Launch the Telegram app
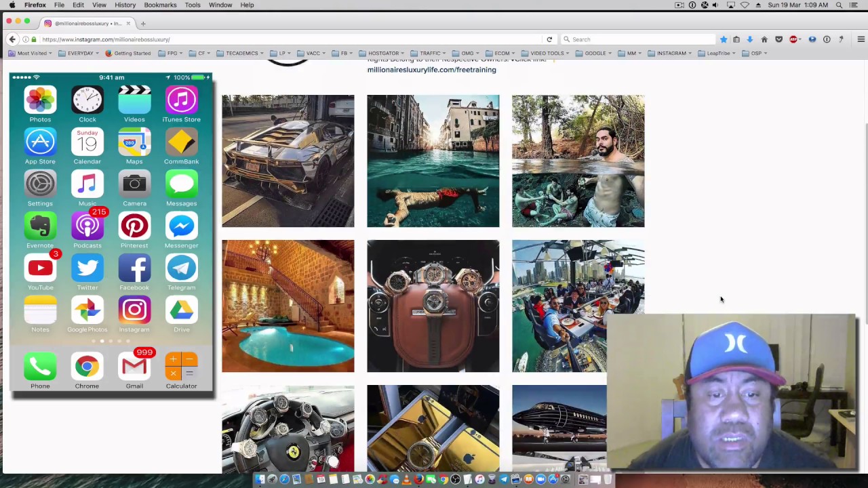The image size is (868, 488). 181,268
